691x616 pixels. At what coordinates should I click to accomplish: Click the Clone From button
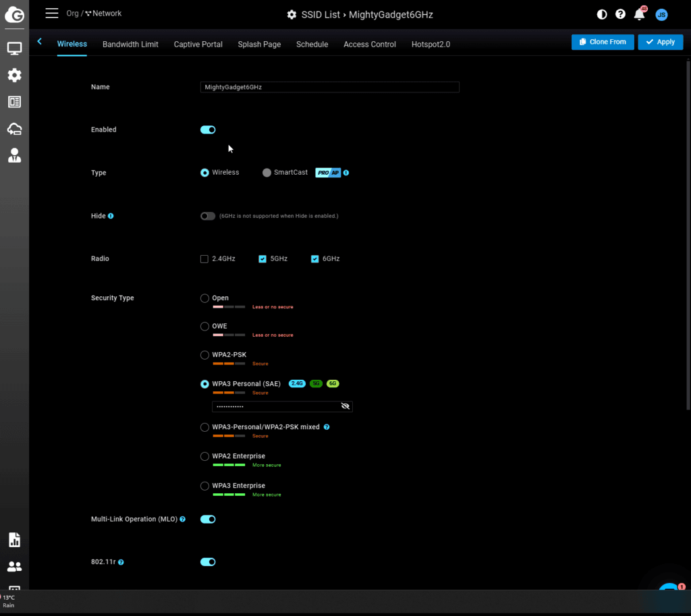click(602, 42)
